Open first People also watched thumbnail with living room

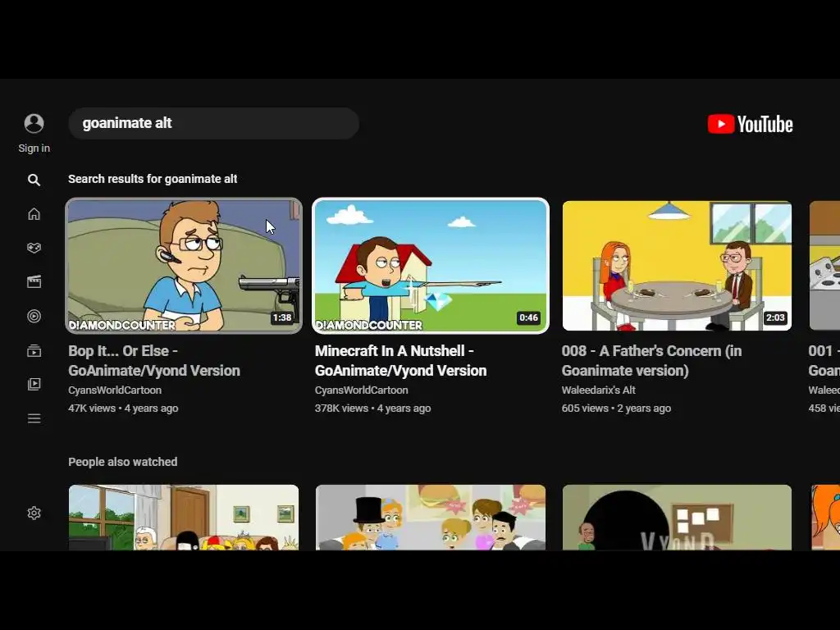[x=184, y=518]
